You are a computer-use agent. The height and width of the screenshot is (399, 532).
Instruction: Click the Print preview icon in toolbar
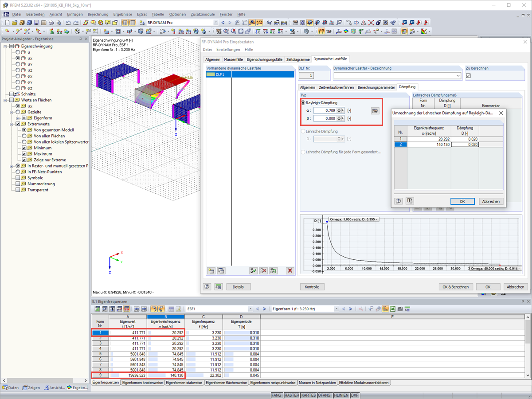pos(58,22)
